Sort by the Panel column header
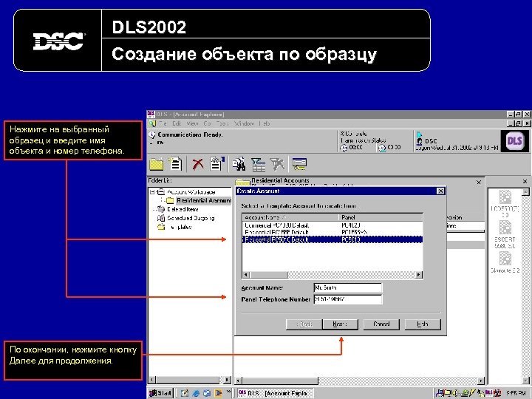Image resolution: width=532 pixels, height=399 pixels. [x=381, y=217]
